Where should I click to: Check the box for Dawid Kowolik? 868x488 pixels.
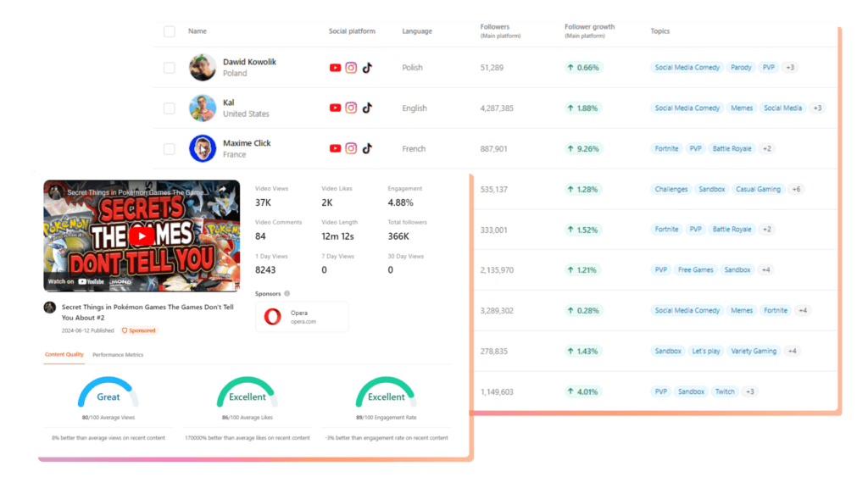pyautogui.click(x=170, y=68)
